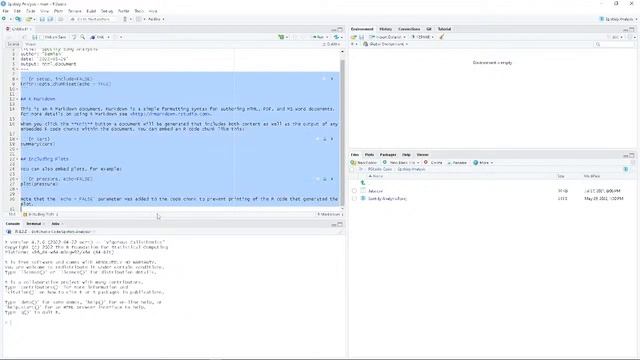
Task: Open the Run dropdown arrow in editor
Action: click(327, 37)
